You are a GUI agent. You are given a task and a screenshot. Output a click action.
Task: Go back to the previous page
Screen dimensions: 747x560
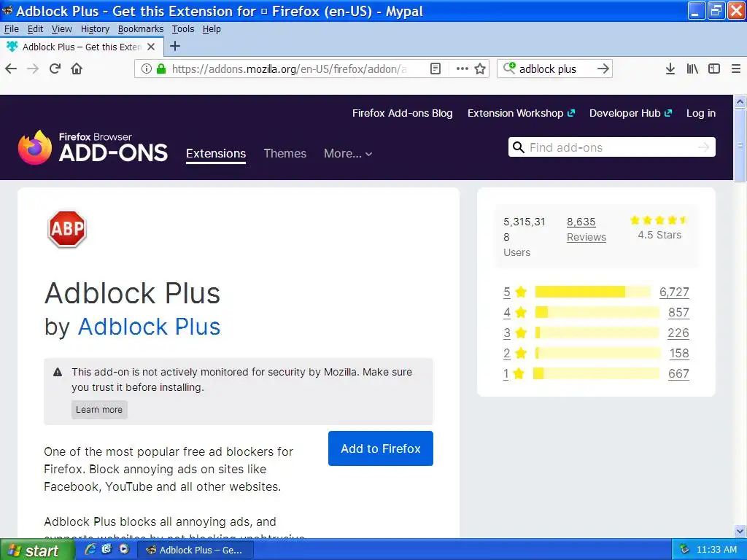11,69
